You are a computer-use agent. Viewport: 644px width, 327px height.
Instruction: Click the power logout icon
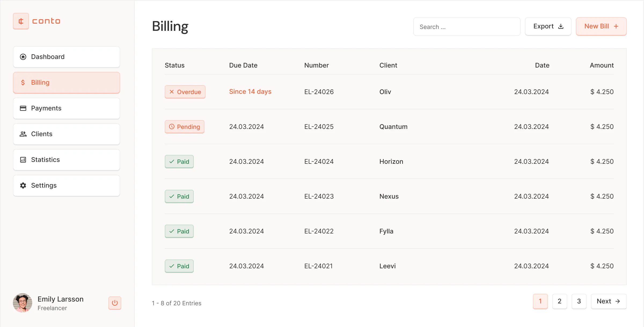115,303
